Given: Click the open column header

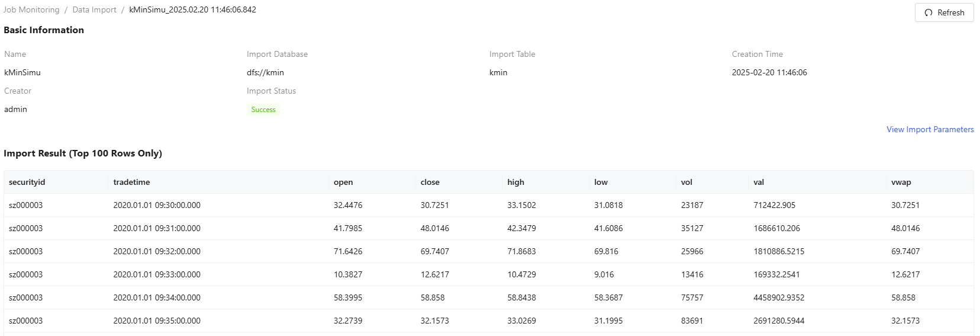Looking at the screenshot, I should pos(343,182).
